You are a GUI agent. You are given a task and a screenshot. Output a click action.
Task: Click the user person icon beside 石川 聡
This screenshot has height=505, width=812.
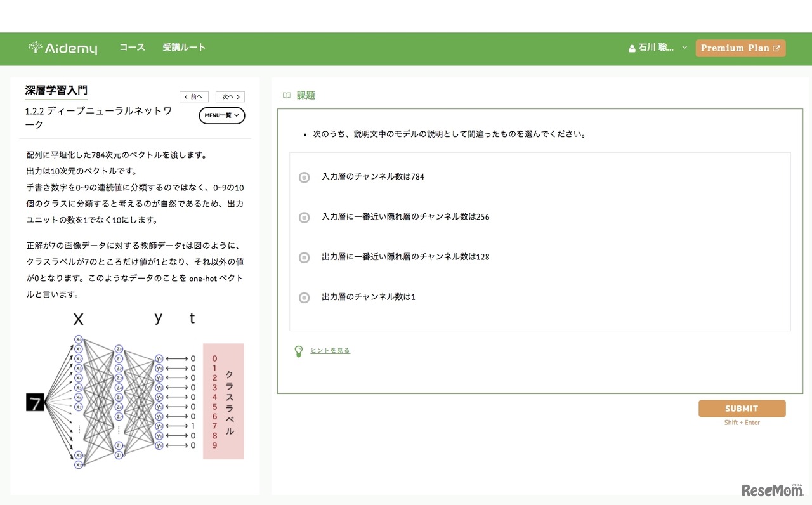pyautogui.click(x=632, y=48)
